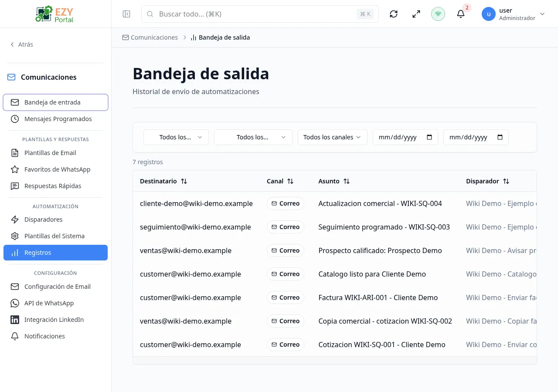Click Correo badge in cliente-demo row
558x392 pixels.
coord(286,203)
